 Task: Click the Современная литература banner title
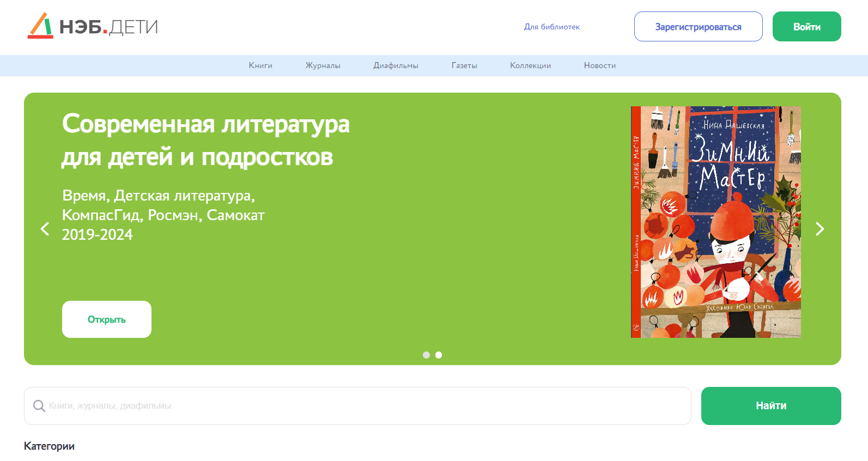click(205, 140)
